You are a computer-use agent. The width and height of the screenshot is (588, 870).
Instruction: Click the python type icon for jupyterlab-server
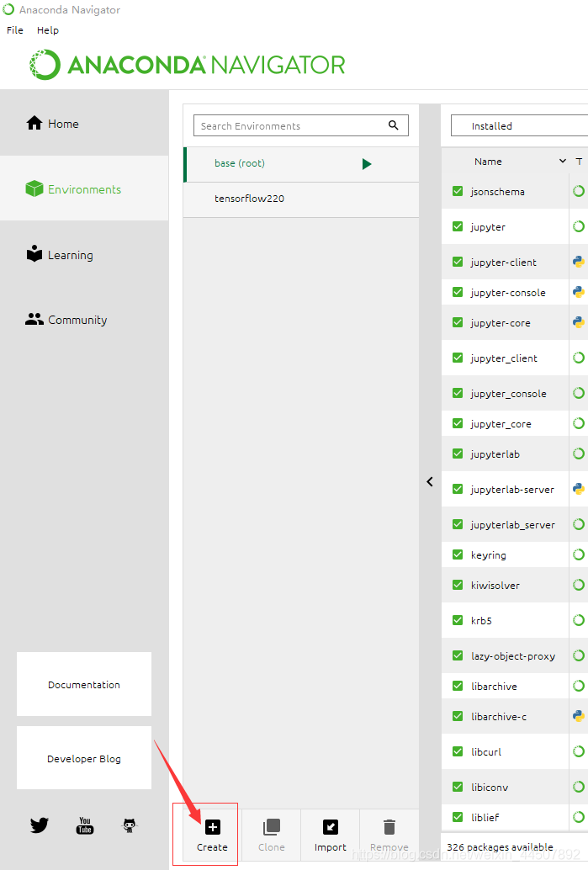coord(579,489)
